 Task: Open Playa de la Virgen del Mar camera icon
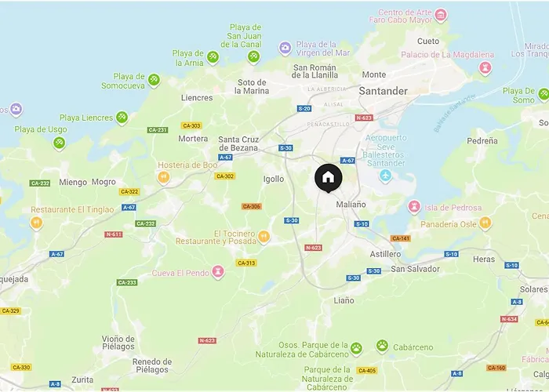(x=285, y=48)
